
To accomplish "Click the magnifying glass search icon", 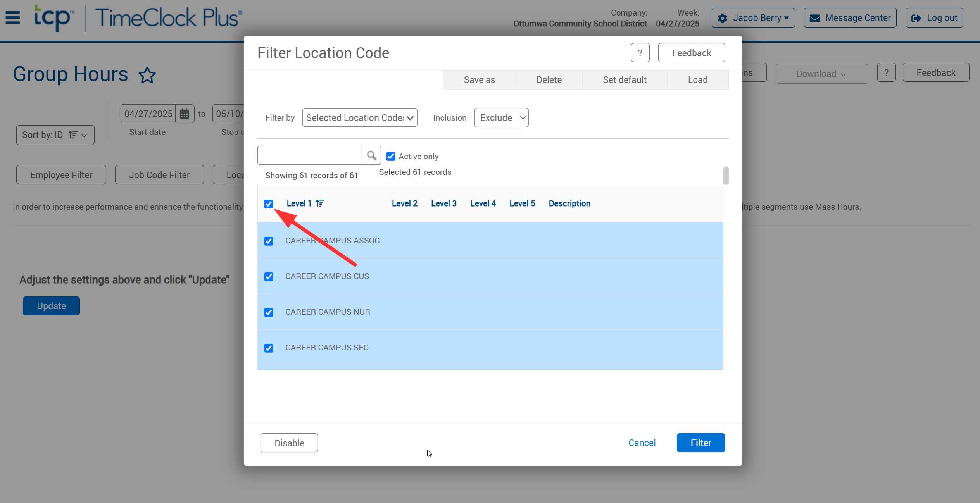I will tap(371, 156).
